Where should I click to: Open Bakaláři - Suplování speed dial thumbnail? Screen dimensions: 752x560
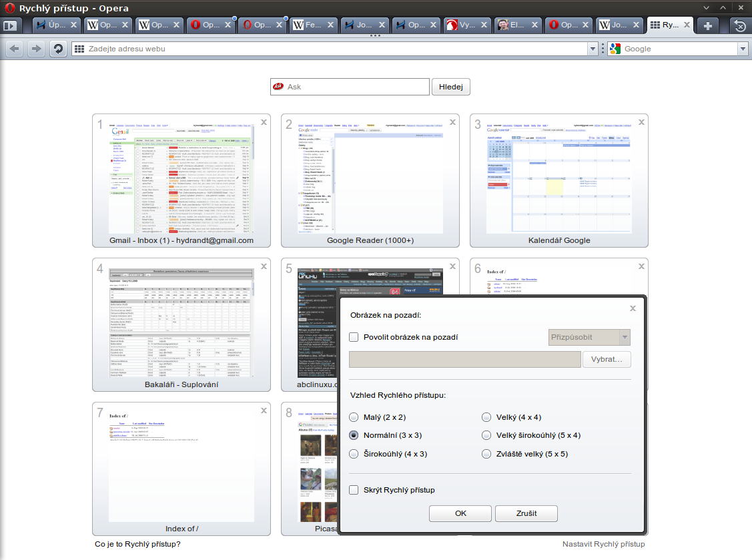(181, 324)
